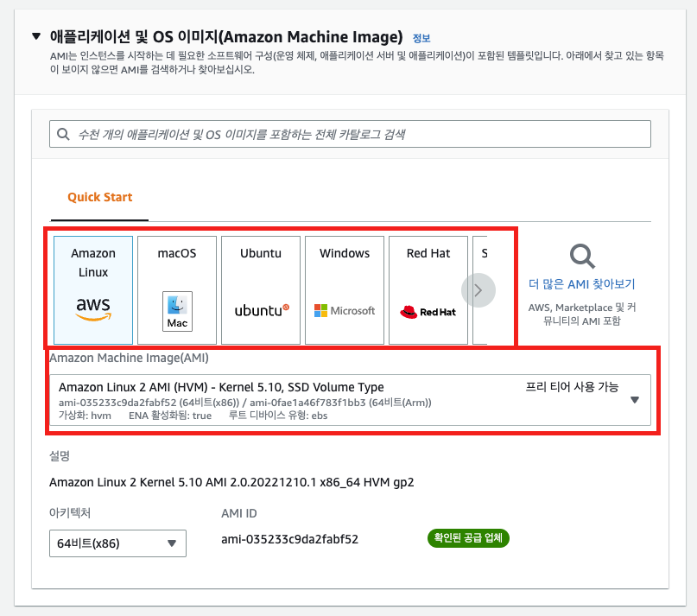Switch to the Quick Start tab
This screenshot has width=697, height=616.
tap(99, 197)
